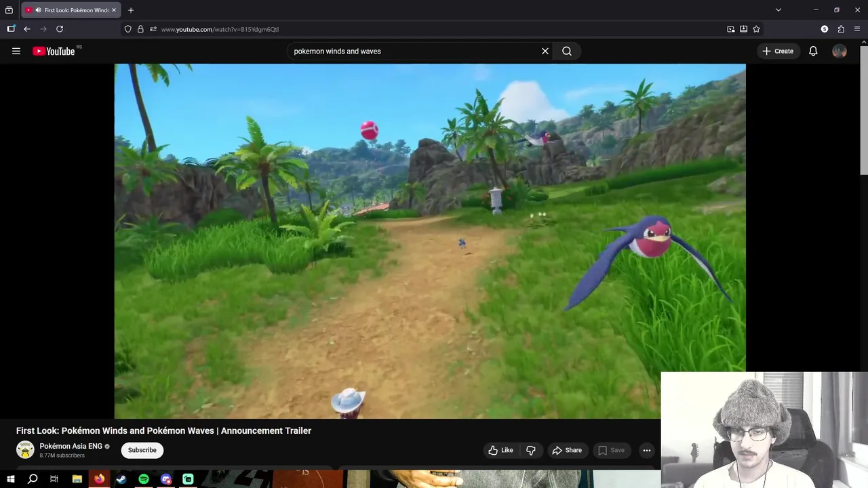Screen dimensions: 868x488
Task: Reload the current page
Action: point(60,29)
